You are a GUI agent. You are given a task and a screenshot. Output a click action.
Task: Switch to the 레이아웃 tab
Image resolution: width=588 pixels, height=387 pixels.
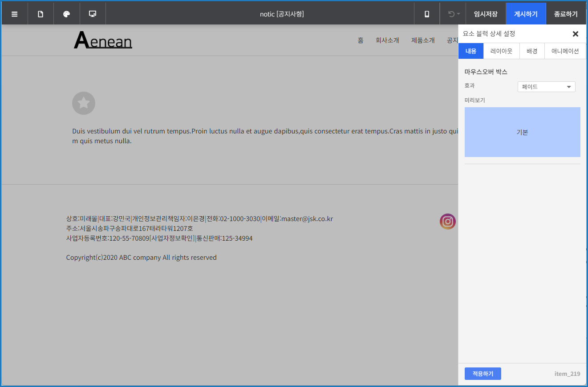(501, 51)
